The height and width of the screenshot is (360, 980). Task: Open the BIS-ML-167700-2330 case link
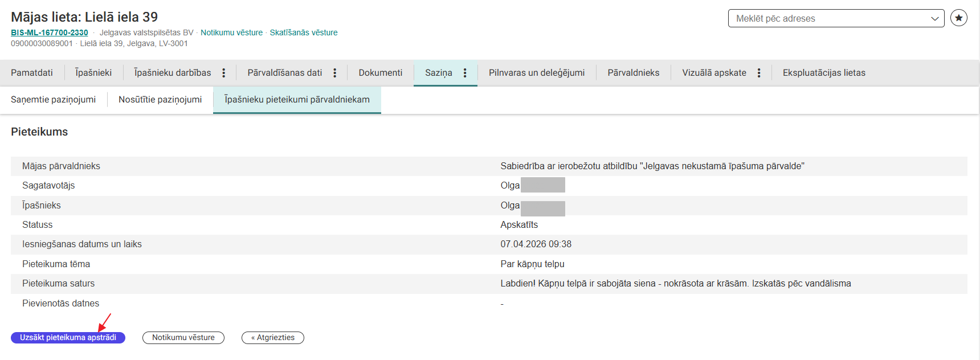(50, 32)
